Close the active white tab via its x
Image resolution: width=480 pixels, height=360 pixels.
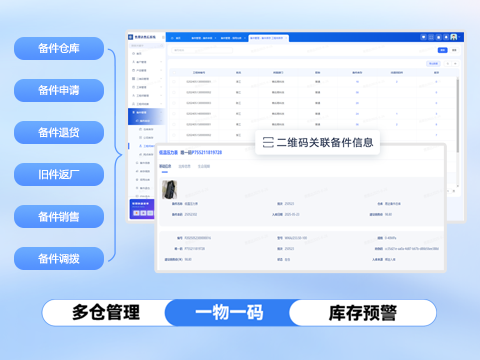tap(286, 38)
